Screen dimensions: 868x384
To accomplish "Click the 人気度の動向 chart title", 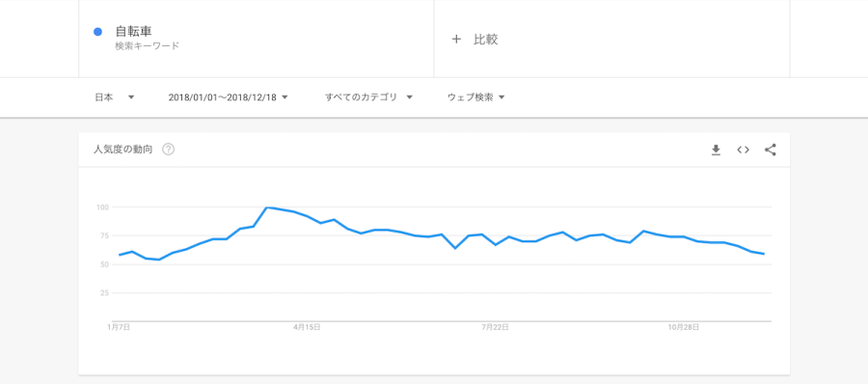I will [x=122, y=150].
